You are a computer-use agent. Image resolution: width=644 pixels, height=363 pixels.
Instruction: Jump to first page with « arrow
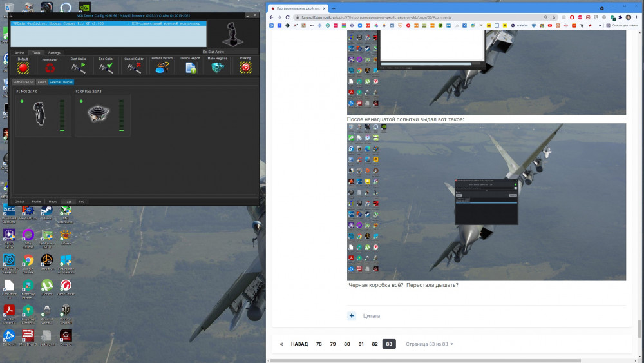(281, 344)
